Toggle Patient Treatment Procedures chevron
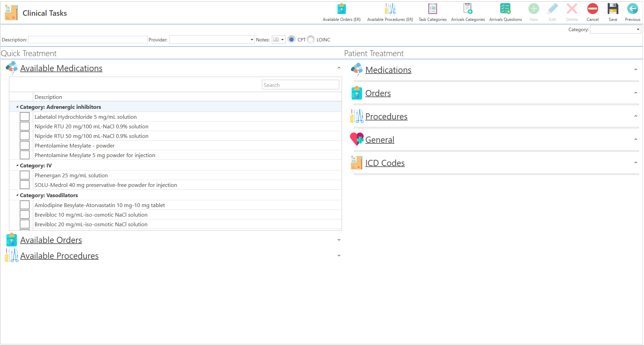This screenshot has height=345, width=644. point(636,116)
